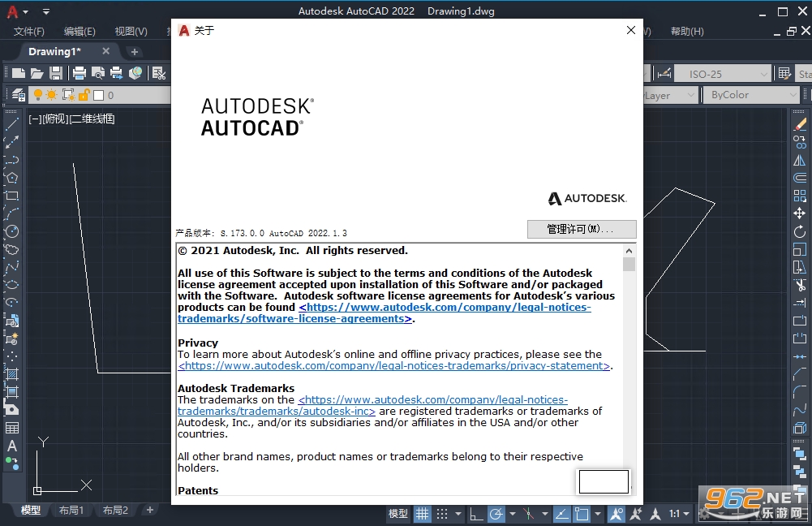Toggle 2D object snap square icon
812x526 pixels.
pos(582,514)
